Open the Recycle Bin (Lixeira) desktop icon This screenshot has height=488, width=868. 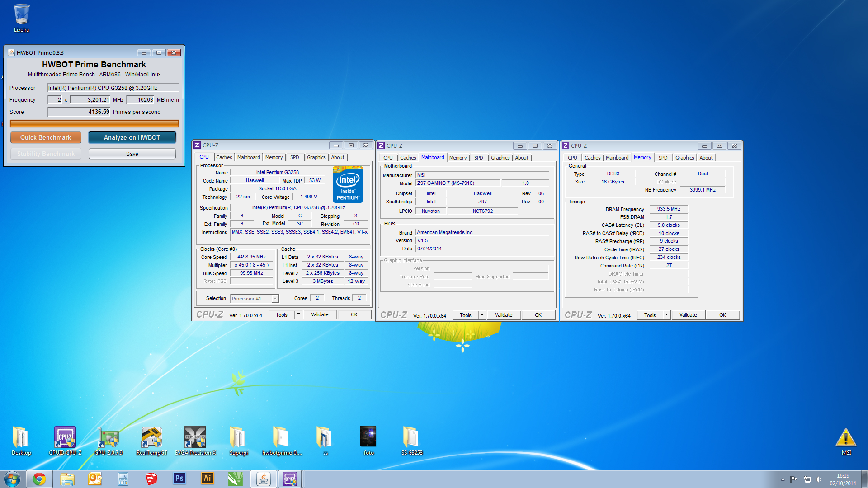click(21, 18)
